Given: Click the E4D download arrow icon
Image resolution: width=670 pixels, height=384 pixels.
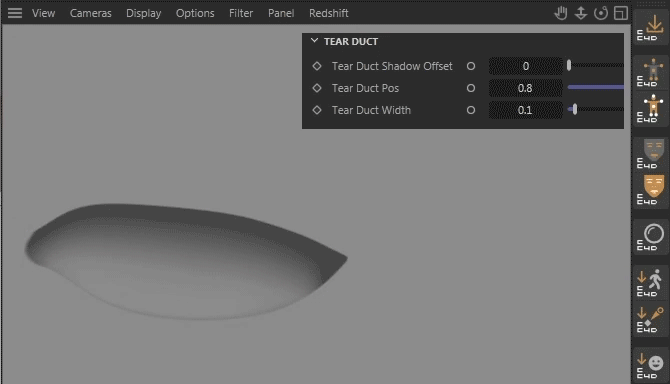Looking at the screenshot, I should (x=650, y=27).
